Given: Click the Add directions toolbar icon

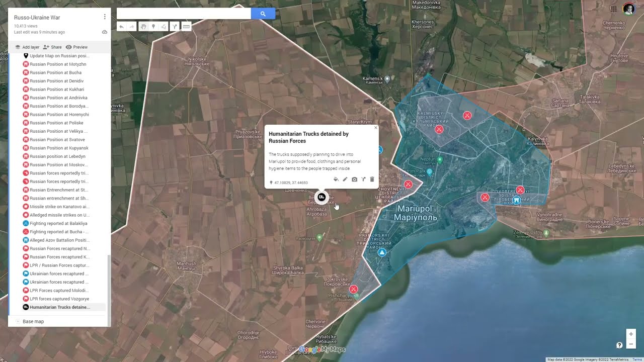Looking at the screenshot, I should [175, 27].
